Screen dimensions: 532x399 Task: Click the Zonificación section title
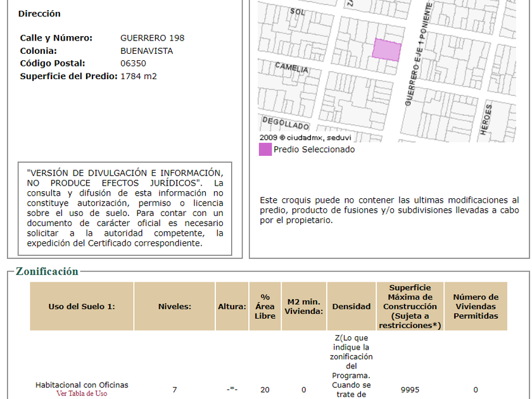pos(47,272)
